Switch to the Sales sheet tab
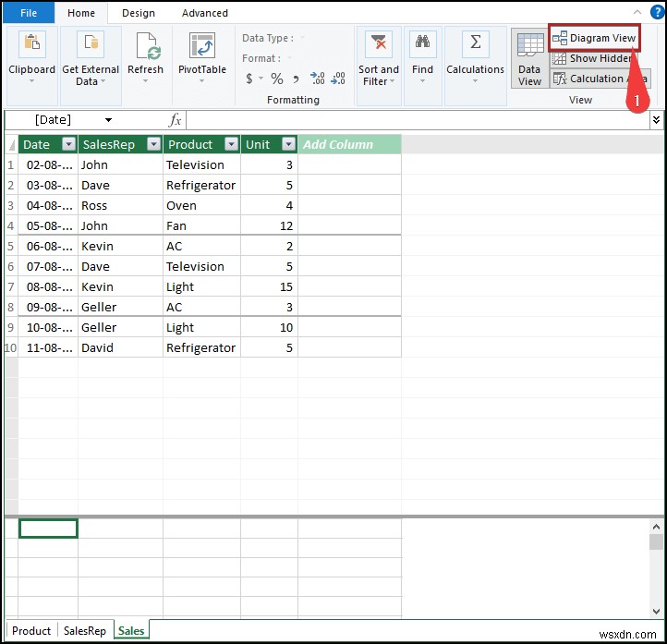 click(131, 630)
